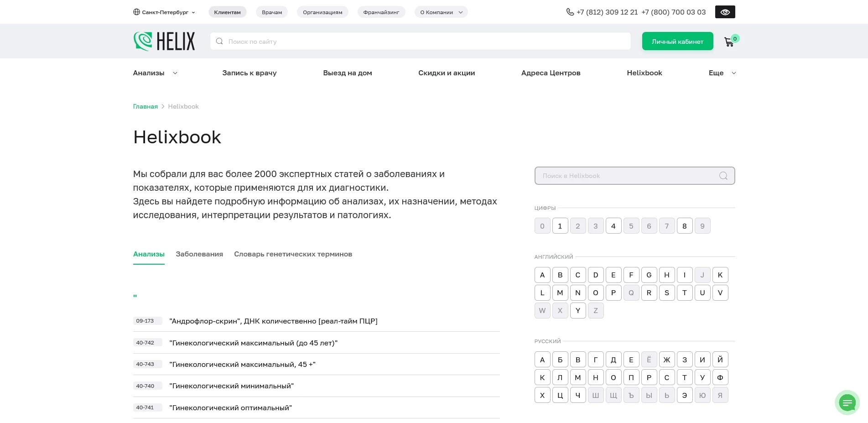The width and height of the screenshot is (868, 423).
Task: Expand the Анализы navigation menu
Action: click(155, 73)
